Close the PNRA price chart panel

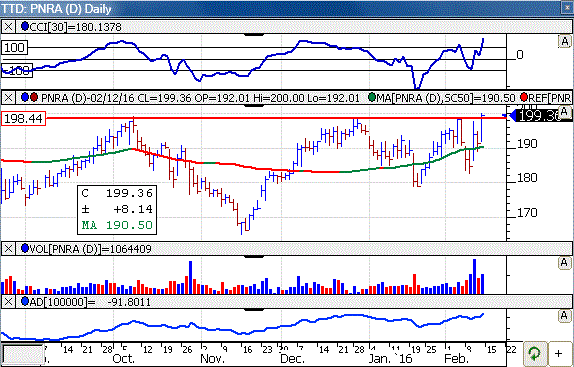[8, 98]
